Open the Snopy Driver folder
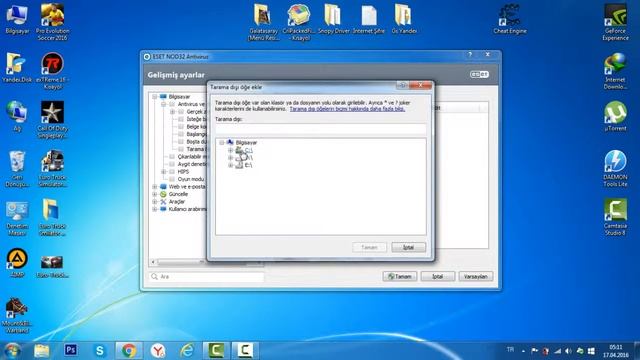Image resolution: width=640 pixels, height=360 pixels. point(333,18)
